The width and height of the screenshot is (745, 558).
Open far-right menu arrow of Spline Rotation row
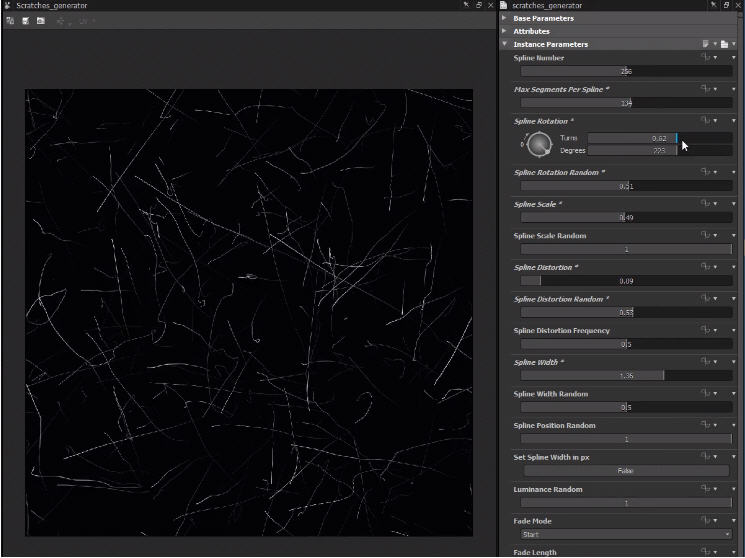734,121
